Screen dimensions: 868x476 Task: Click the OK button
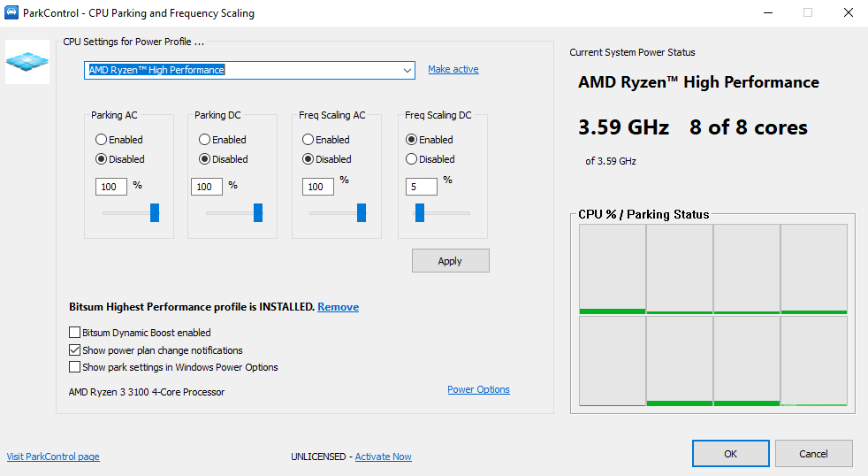coord(731,454)
